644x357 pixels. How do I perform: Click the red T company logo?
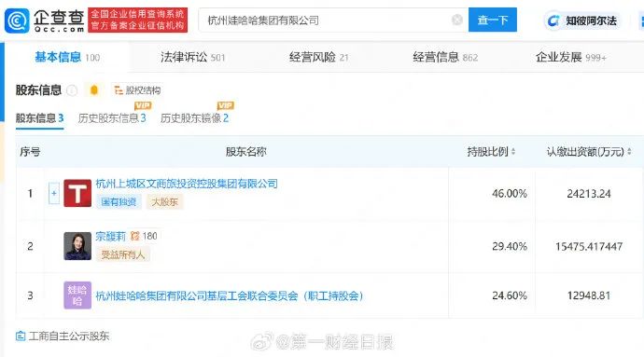click(x=77, y=193)
